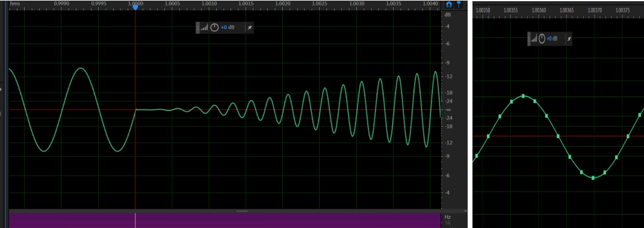Click the 1.0020 mark on the time ruler

click(x=282, y=3)
